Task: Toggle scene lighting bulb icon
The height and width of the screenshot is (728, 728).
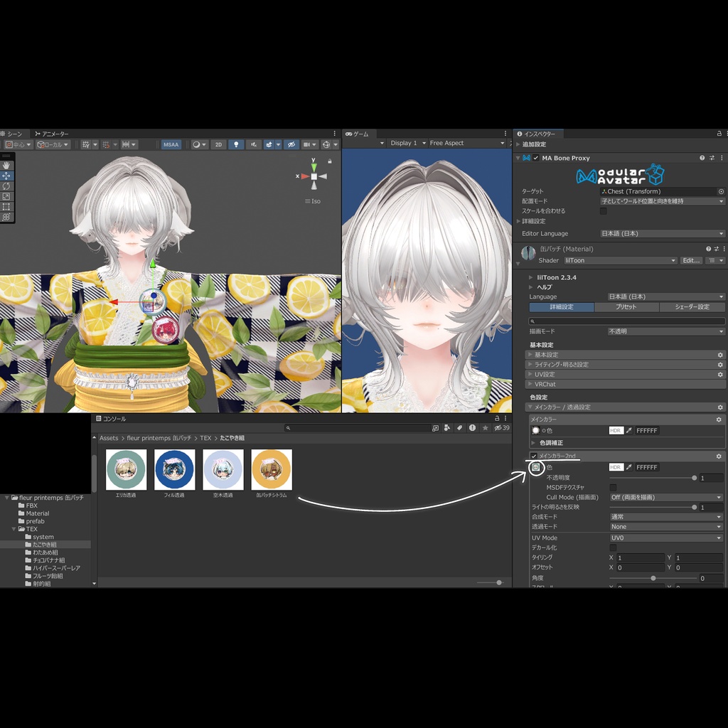Action: (236, 144)
